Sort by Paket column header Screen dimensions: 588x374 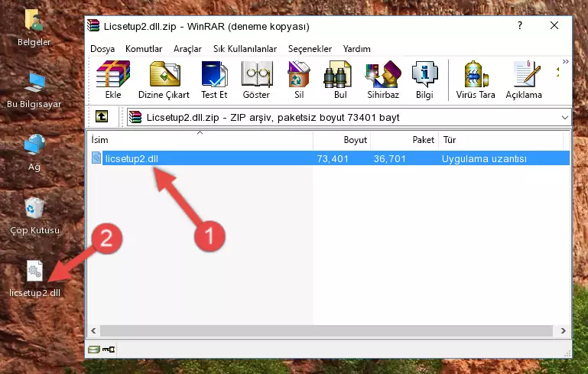coord(404,140)
